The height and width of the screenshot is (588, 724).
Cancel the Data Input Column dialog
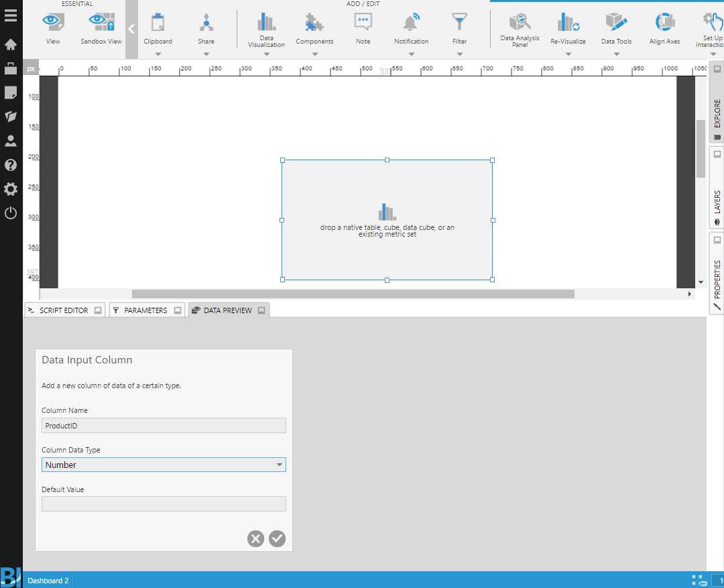coord(255,538)
